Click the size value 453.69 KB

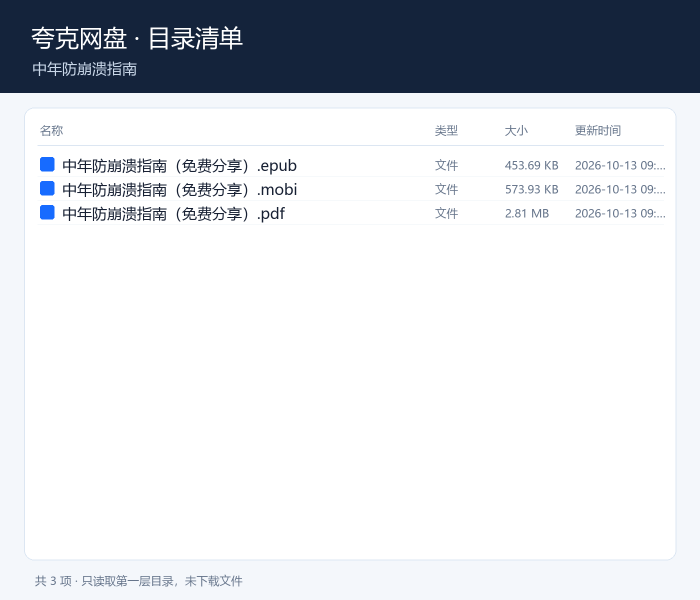click(531, 165)
